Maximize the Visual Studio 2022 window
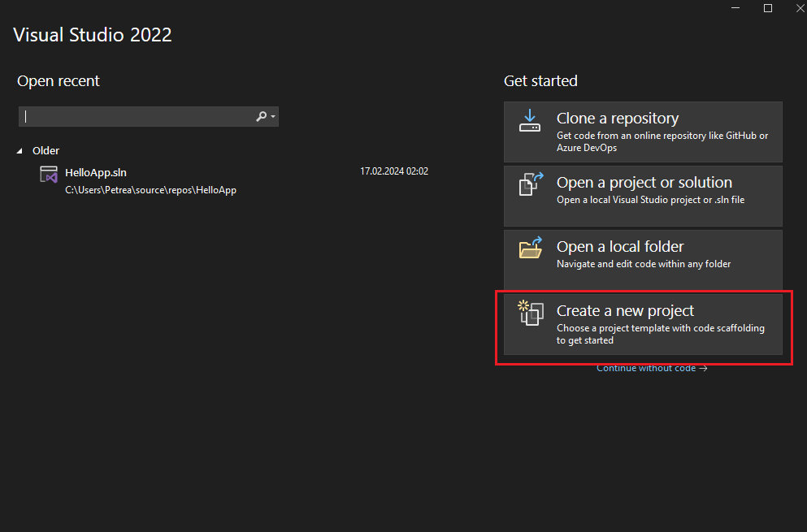 [768, 8]
